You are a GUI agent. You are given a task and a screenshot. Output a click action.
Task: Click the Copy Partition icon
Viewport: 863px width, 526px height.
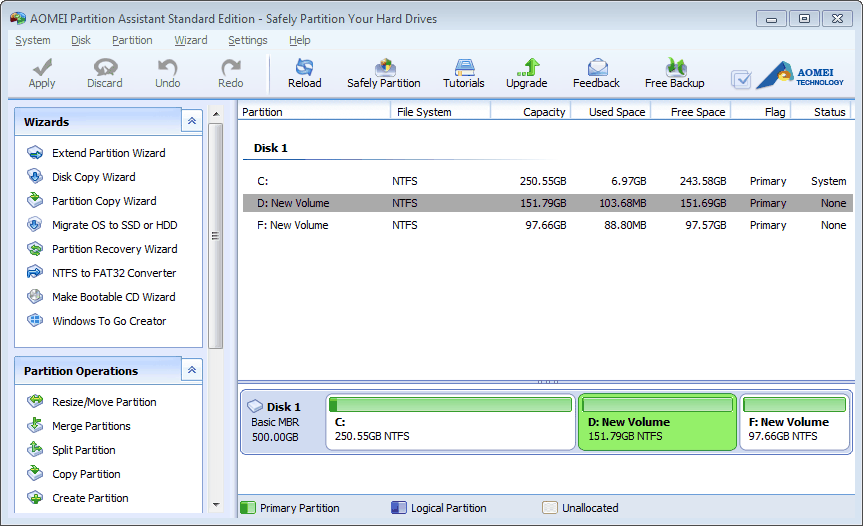(35, 473)
